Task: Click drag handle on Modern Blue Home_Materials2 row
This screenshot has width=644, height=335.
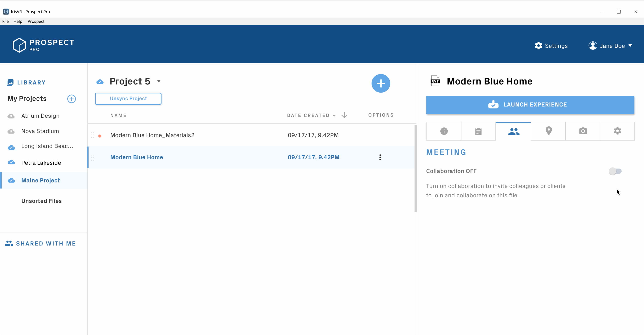Action: coord(93,135)
